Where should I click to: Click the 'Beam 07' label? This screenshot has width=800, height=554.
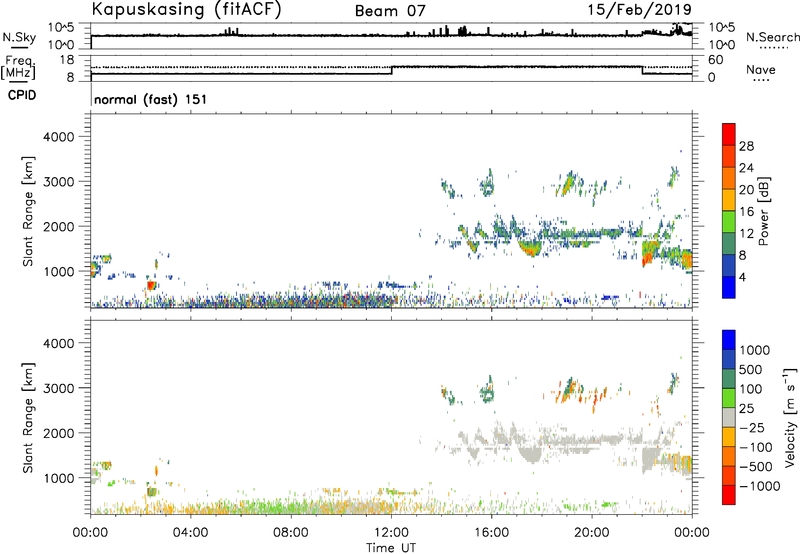click(x=390, y=11)
